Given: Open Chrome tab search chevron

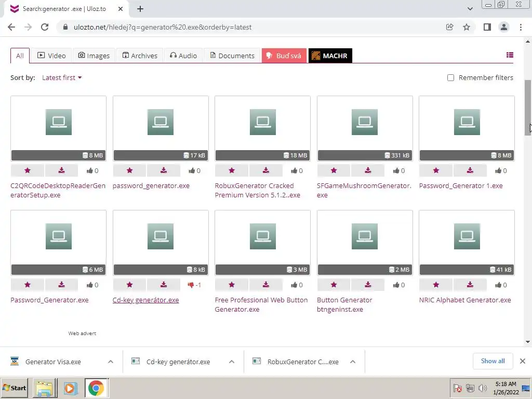Looking at the screenshot, I should [x=470, y=9].
